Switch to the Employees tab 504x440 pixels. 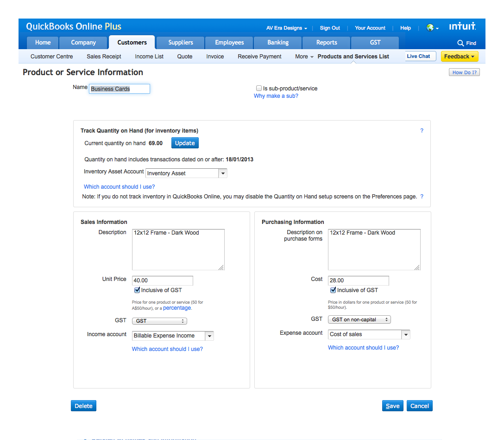pos(229,43)
